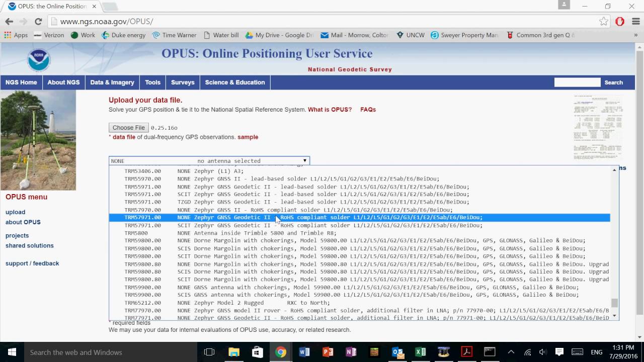Open Adobe Acrobat from the taskbar
The height and width of the screenshot is (362, 644).
(x=467, y=352)
